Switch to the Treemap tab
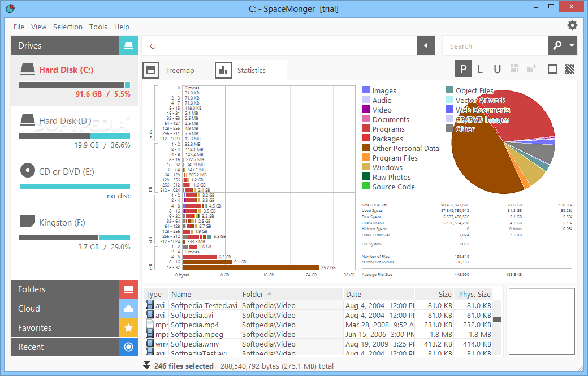Viewport: 588px width, 376px height. click(178, 70)
